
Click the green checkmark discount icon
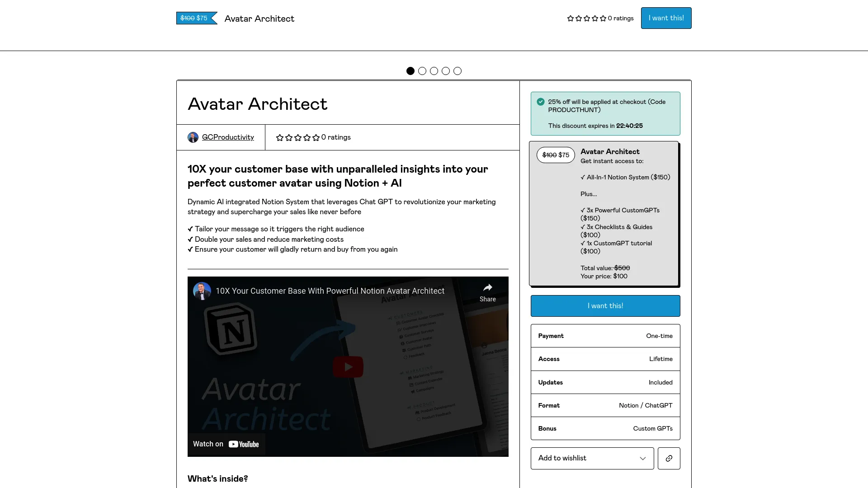[541, 101]
